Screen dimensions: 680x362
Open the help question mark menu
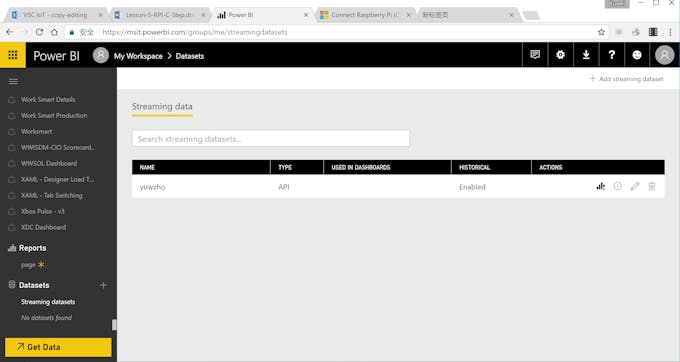611,55
